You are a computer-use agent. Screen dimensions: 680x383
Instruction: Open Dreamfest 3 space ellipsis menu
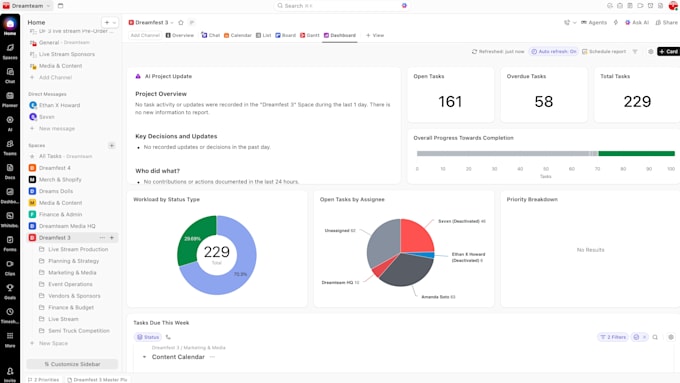tap(102, 238)
